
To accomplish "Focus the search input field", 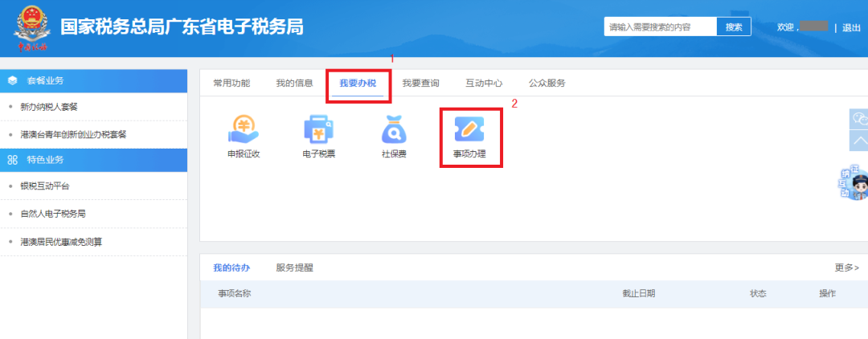I will (x=661, y=27).
